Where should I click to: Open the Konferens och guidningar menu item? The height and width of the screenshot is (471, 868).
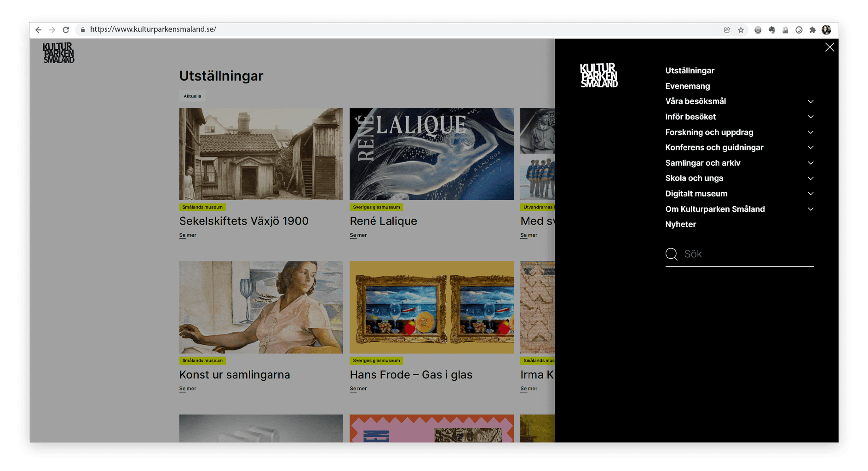click(714, 147)
